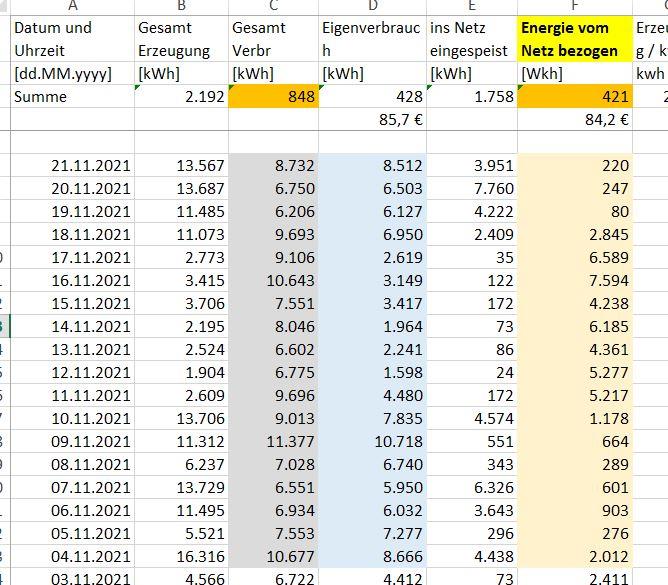Select the sum cell showing 2.192

181,96
